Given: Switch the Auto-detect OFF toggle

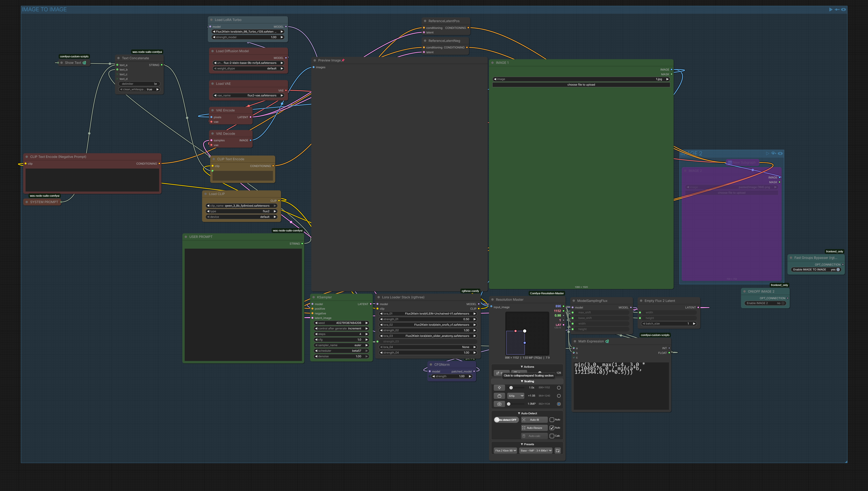Looking at the screenshot, I should [x=506, y=420].
